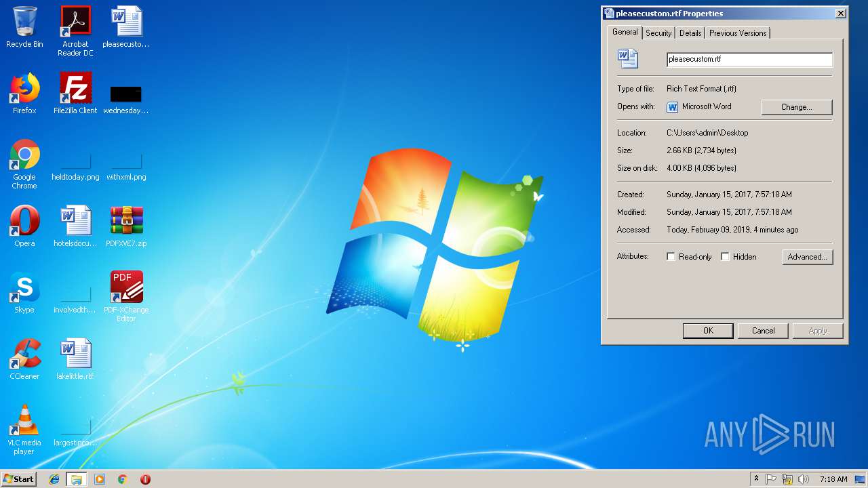Select the FileZilla Client shortcut

click(75, 94)
